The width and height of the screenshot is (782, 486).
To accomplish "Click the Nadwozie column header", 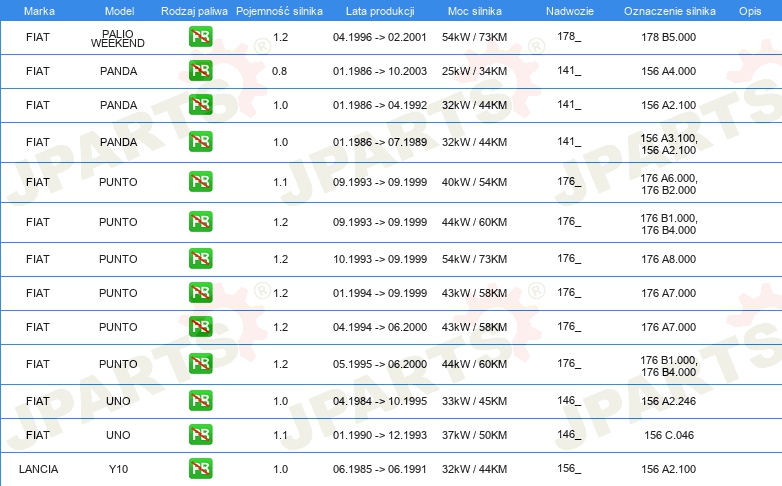I will tap(570, 11).
